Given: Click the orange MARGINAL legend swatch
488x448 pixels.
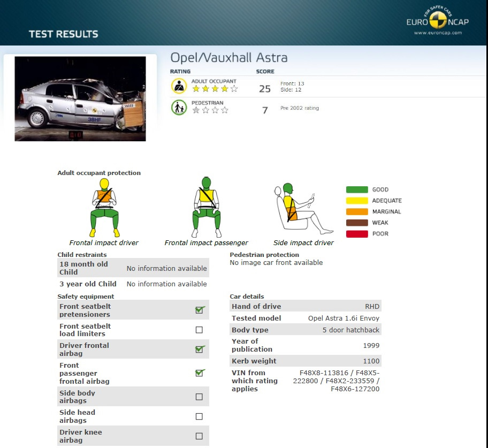Looking at the screenshot, I should click(x=357, y=212).
